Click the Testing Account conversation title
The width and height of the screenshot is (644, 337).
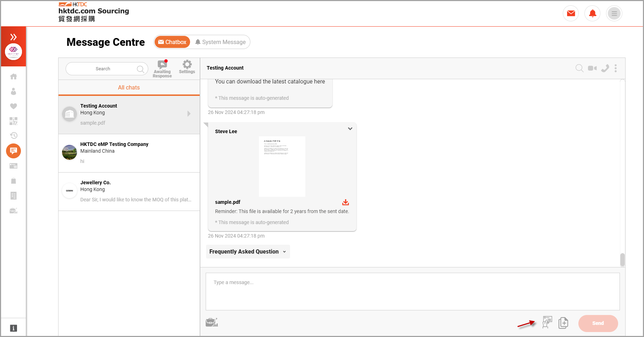(x=225, y=68)
